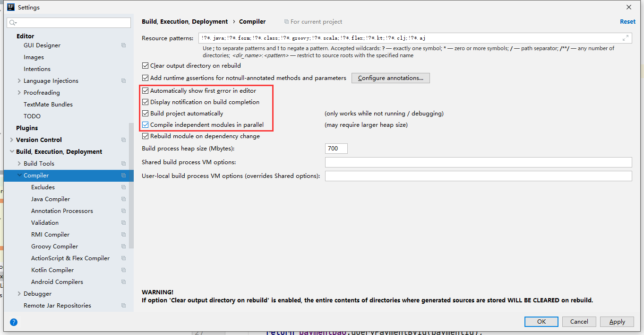This screenshot has width=644, height=335.
Task: Open TextMate Bundles settings
Action: 48,105
